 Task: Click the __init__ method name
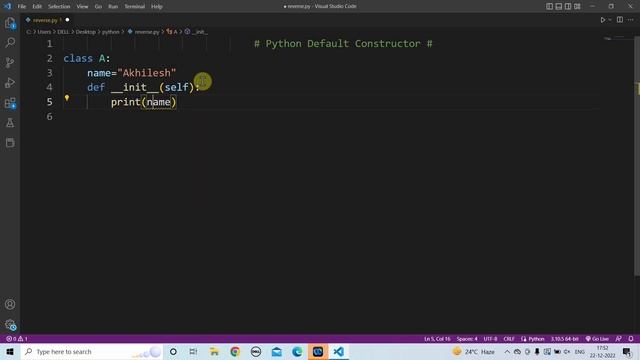[x=135, y=87]
